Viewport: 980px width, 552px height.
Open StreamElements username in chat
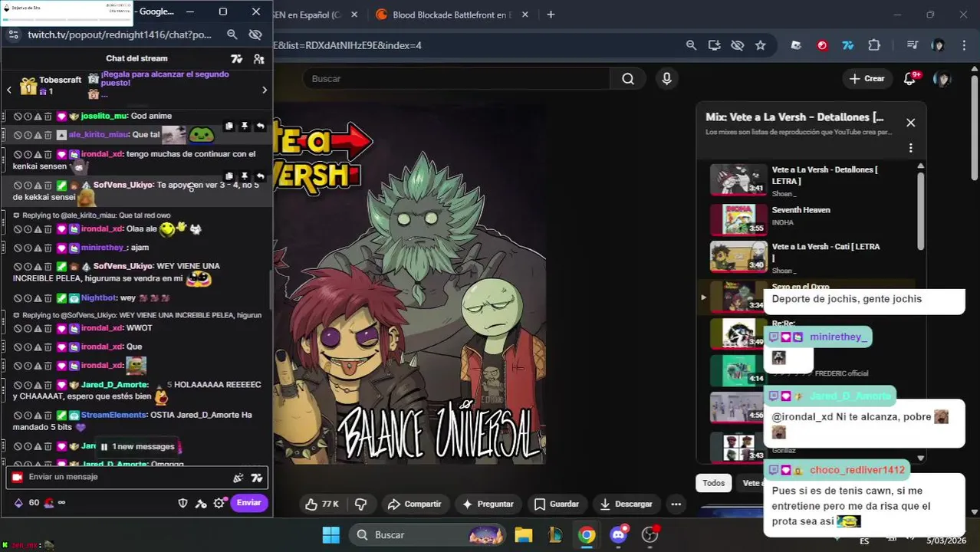point(113,415)
